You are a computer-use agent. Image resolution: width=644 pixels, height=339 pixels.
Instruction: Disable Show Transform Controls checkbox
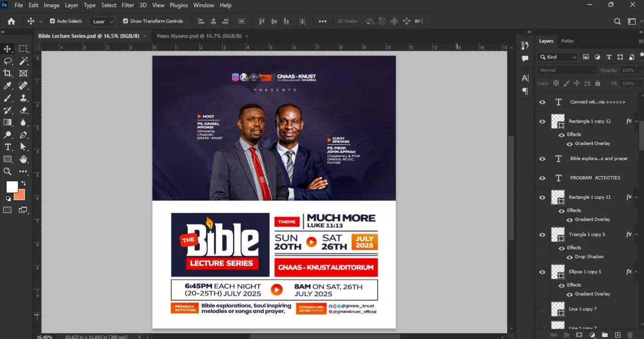tap(125, 21)
